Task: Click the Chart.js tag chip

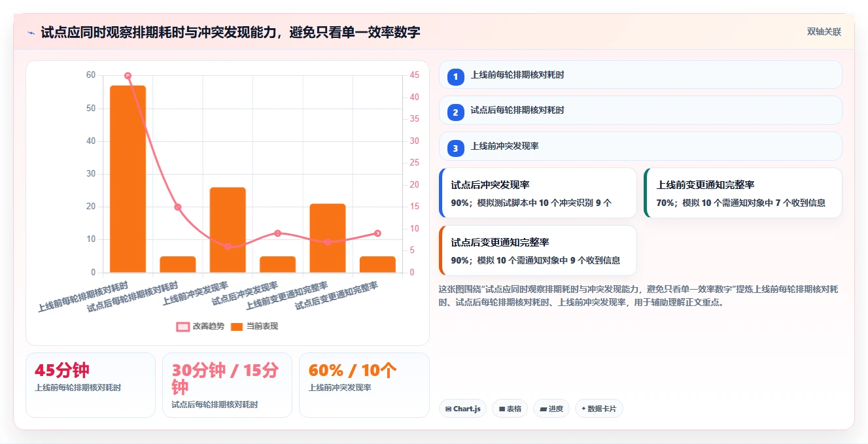Action: coord(462,409)
